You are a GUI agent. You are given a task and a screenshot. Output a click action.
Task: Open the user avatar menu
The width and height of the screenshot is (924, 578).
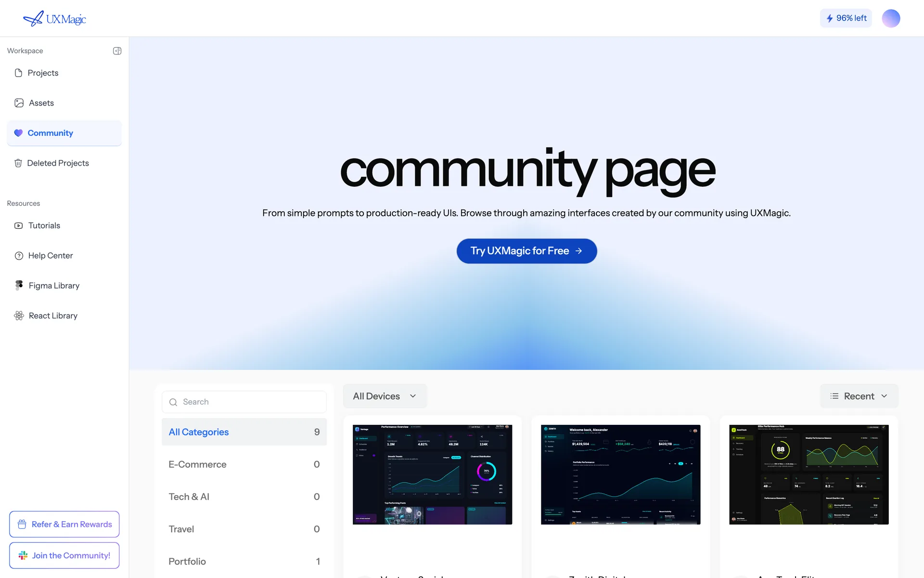point(891,18)
